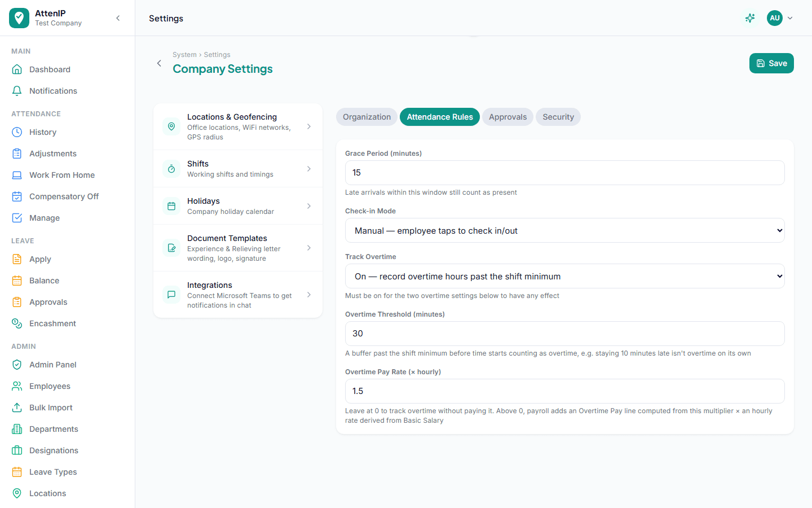This screenshot has height=508, width=812.
Task: Click the Grace Period minutes field
Action: [x=564, y=173]
